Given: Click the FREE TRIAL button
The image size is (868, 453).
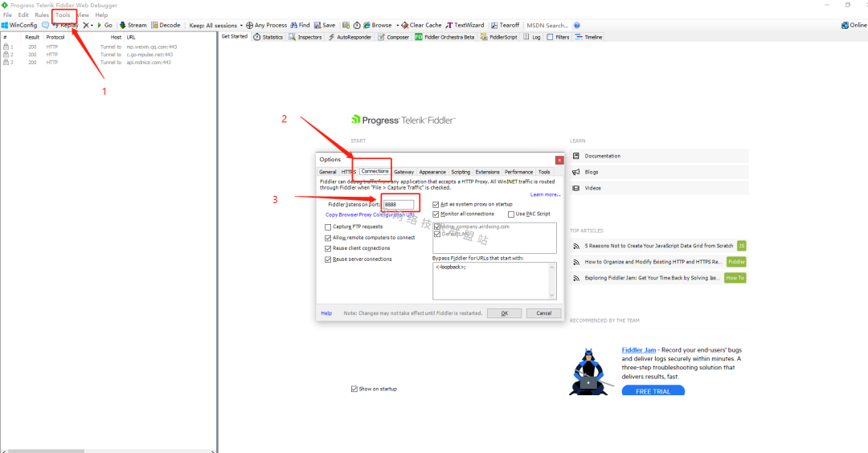Looking at the screenshot, I should pyautogui.click(x=653, y=391).
